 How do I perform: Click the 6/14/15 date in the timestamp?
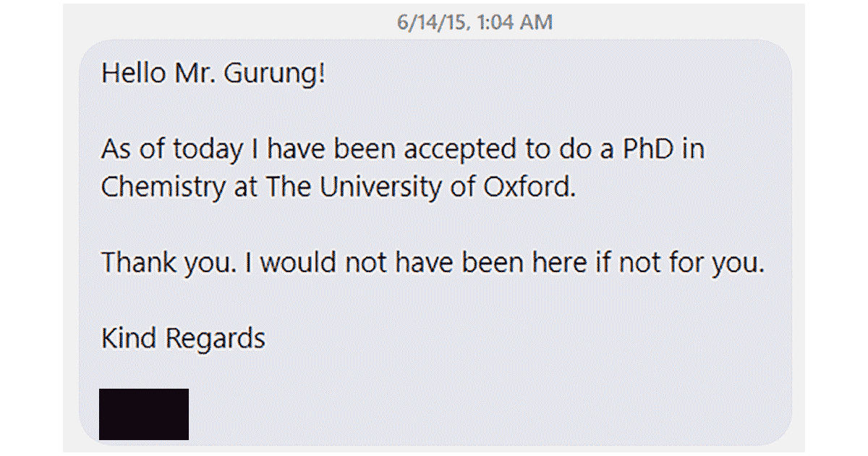coord(427,22)
